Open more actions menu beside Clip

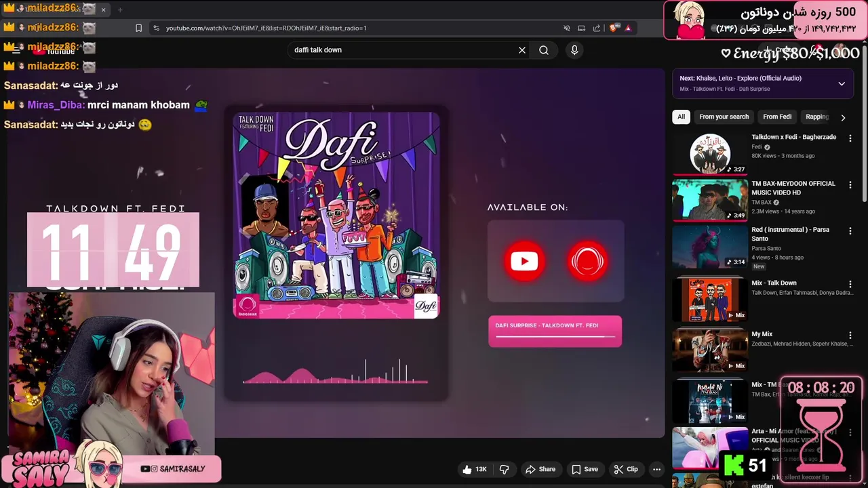[656, 469]
